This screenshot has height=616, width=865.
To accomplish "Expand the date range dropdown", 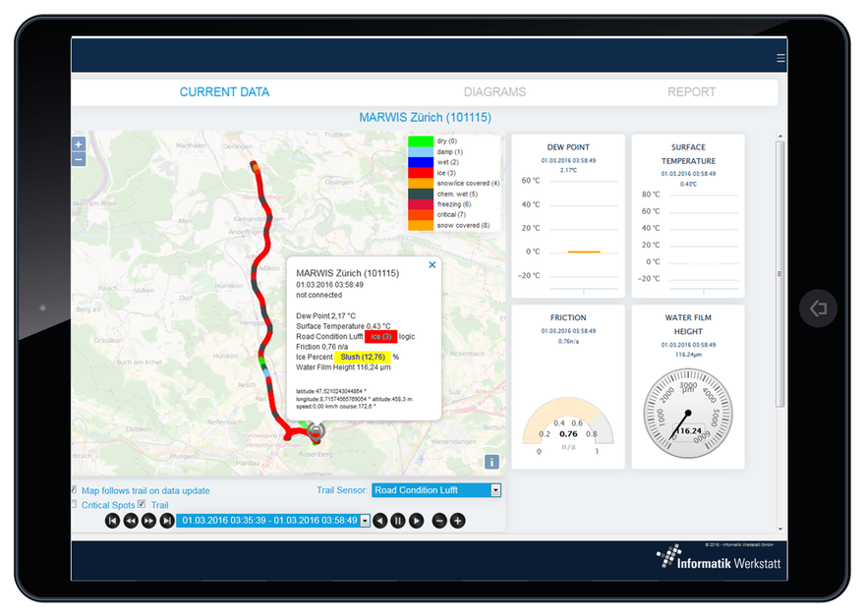I will click(366, 521).
